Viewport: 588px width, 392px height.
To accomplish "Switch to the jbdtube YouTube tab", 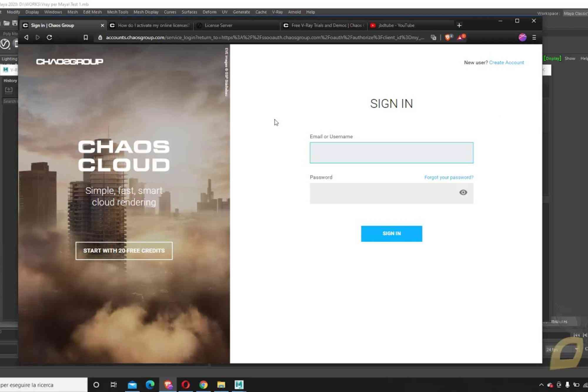I will click(x=411, y=26).
